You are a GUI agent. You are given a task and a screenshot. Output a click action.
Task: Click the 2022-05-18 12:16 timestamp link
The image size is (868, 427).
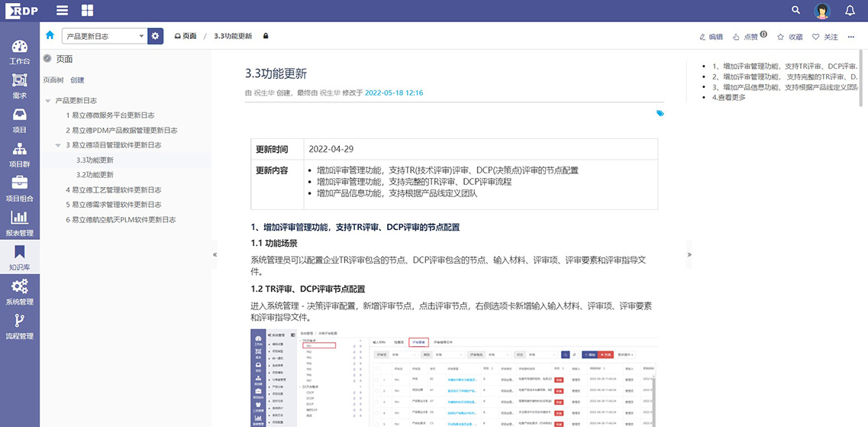tap(394, 93)
